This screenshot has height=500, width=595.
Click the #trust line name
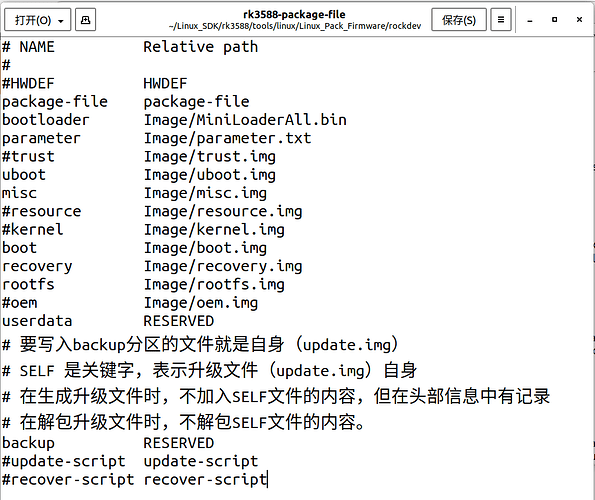point(28,157)
